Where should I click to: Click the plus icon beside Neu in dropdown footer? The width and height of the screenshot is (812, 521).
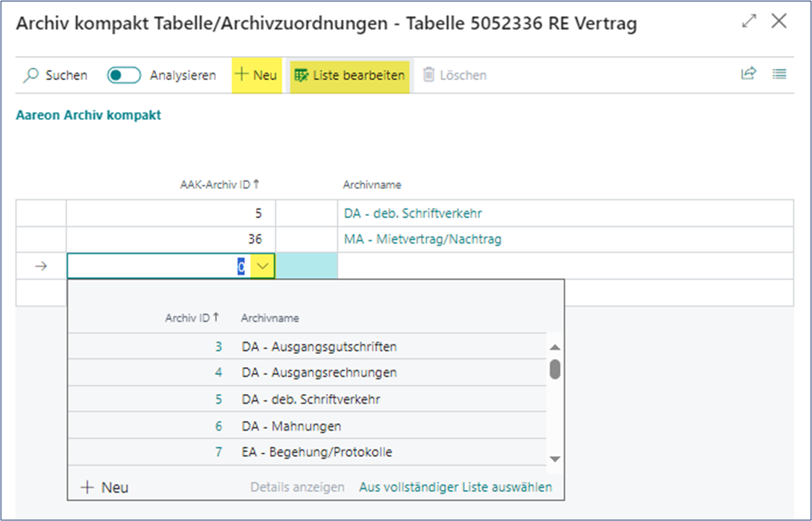88,487
